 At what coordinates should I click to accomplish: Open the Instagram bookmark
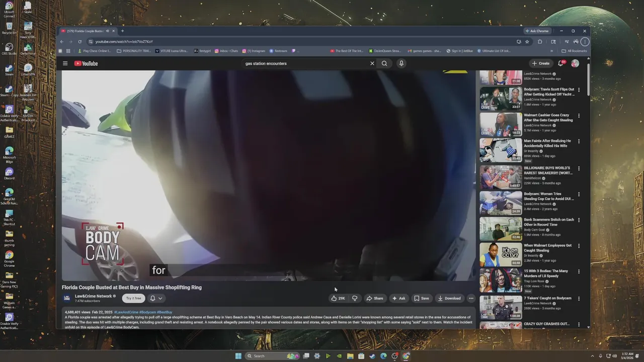(254, 51)
